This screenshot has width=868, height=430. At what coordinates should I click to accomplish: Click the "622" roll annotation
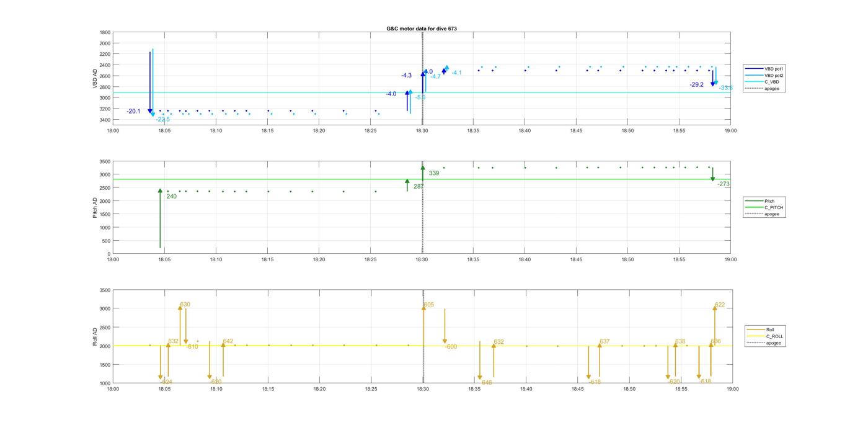[x=720, y=305]
